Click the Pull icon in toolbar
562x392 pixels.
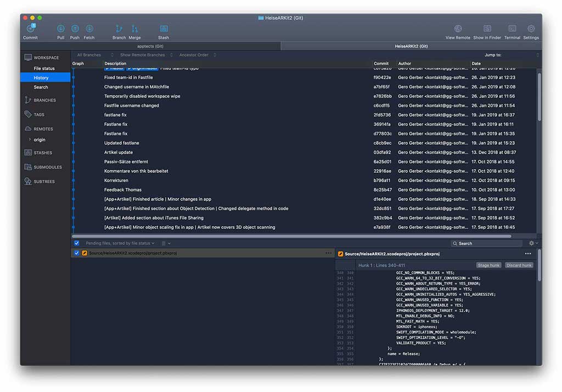pos(60,29)
